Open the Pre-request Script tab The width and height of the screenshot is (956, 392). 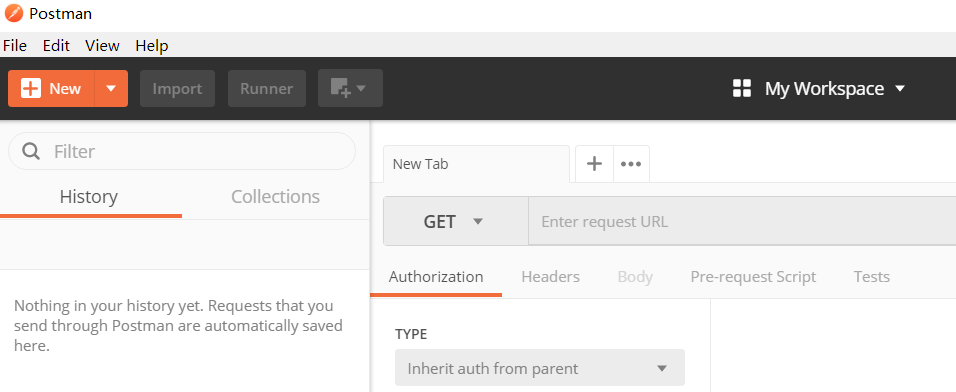[x=753, y=277]
